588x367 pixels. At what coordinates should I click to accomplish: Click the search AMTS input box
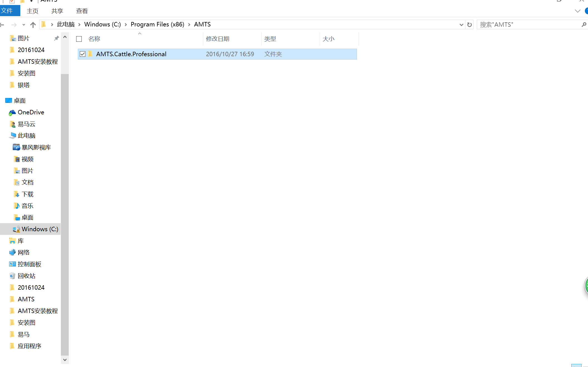pyautogui.click(x=528, y=25)
